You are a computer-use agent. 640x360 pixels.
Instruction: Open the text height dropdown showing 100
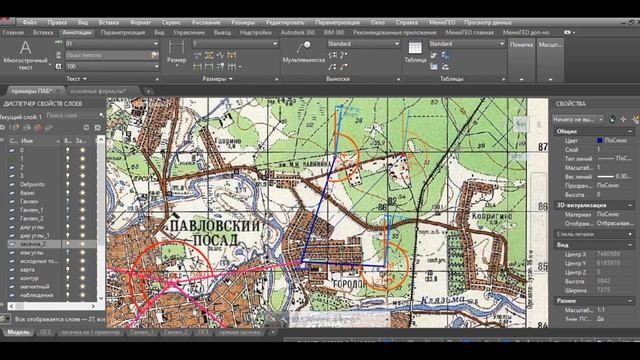click(x=112, y=66)
